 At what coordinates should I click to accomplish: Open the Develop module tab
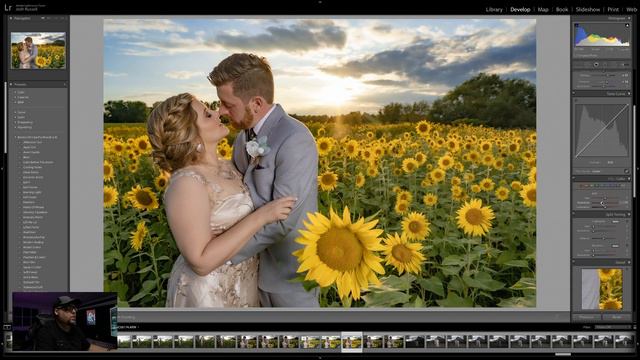[x=520, y=9]
